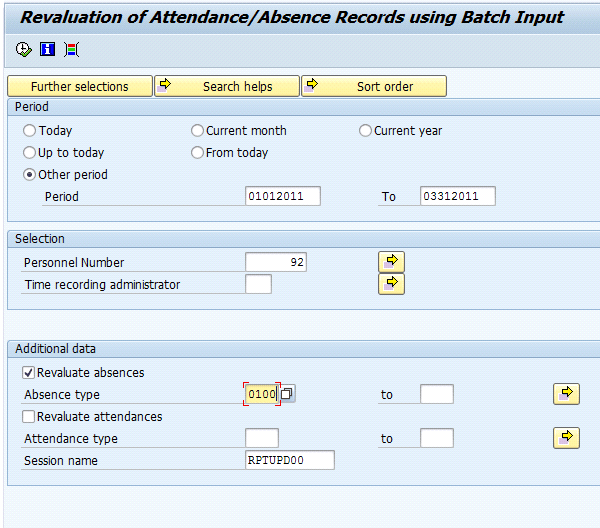
Task: Uncheck the Revaluate absences checkbox
Action: pos(29,373)
